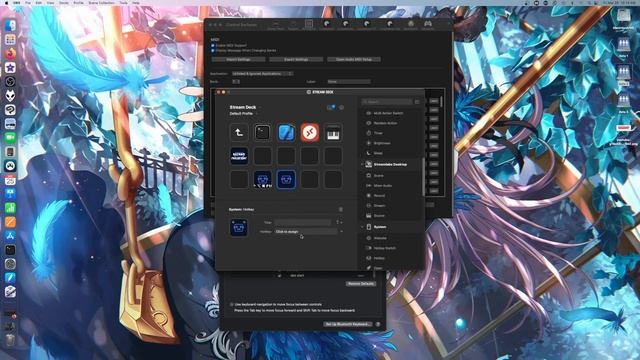Collapse the Streamlabs Desktop category
The width and height of the screenshot is (640, 360).
pyautogui.click(x=362, y=164)
